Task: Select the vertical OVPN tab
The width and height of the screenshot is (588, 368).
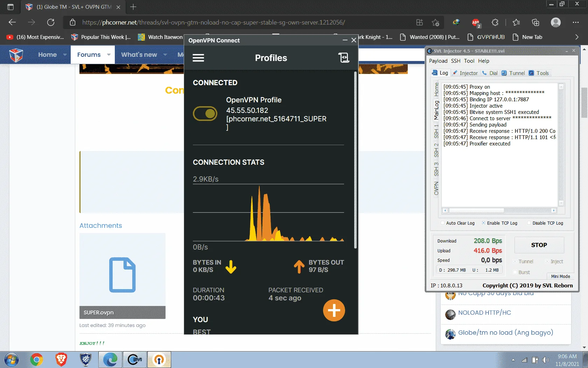Action: [x=436, y=188]
